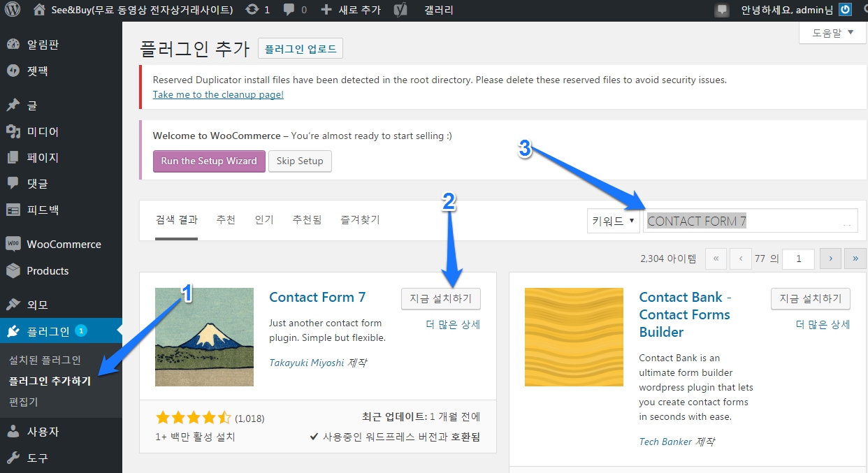Open the WooCommerce section in the sidebar

click(x=62, y=243)
